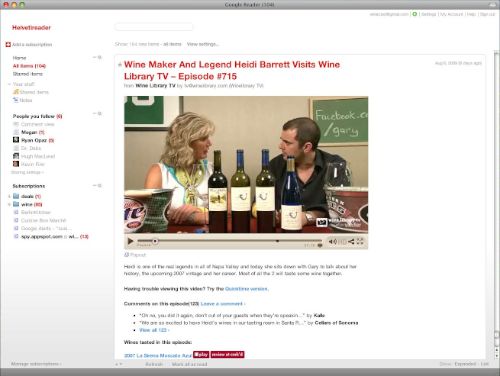
Task: Collapse the Your stuff section
Action: tap(9, 84)
